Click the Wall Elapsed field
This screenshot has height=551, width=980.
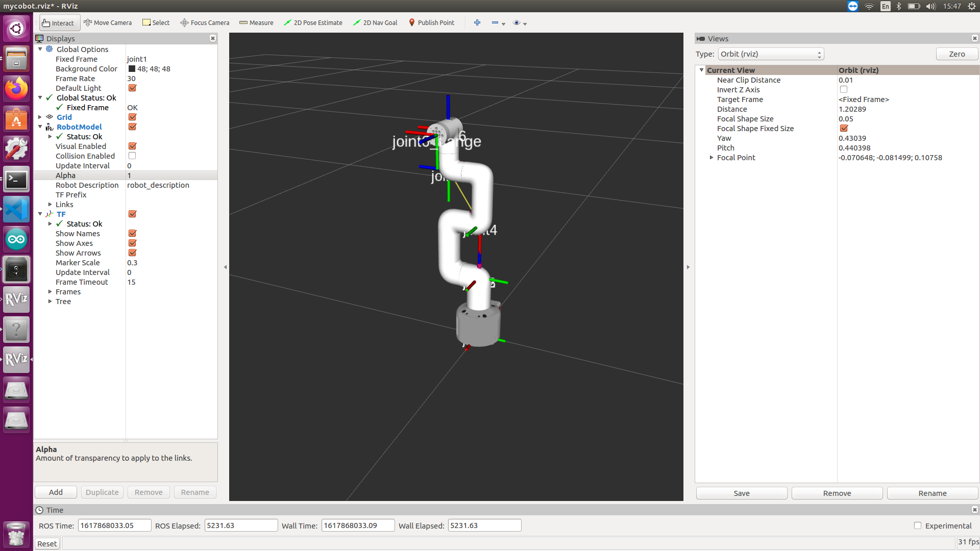tap(485, 525)
